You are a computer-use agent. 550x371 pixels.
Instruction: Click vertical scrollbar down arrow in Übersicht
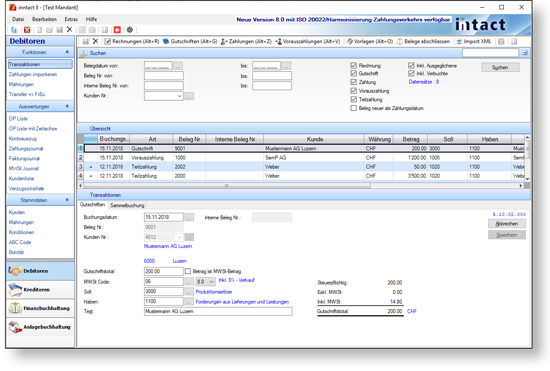coord(527,179)
